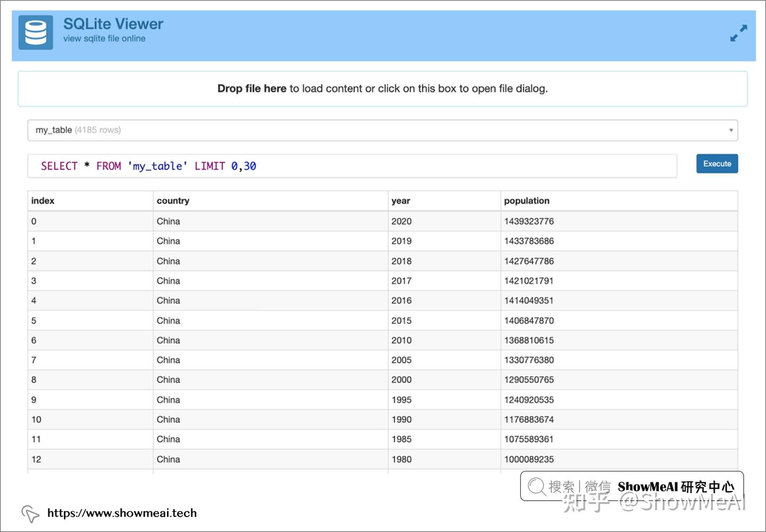Select population cell 1439323776
766x532 pixels.
point(619,221)
